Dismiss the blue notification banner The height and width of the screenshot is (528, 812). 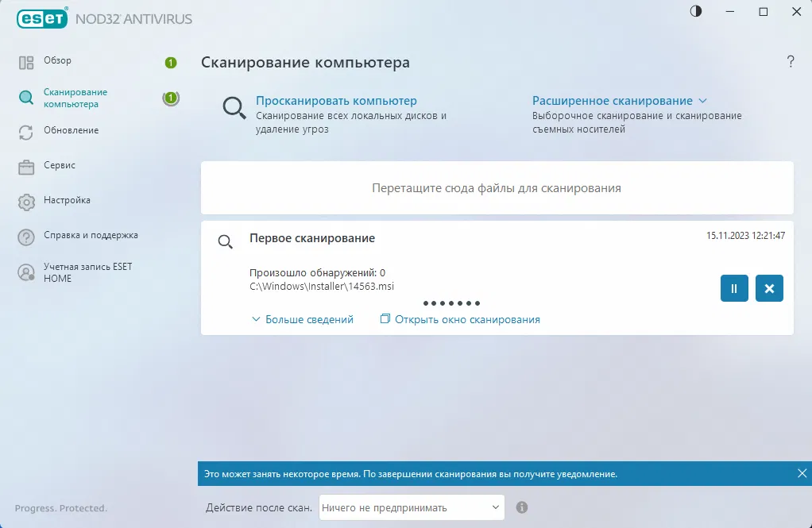[802, 473]
